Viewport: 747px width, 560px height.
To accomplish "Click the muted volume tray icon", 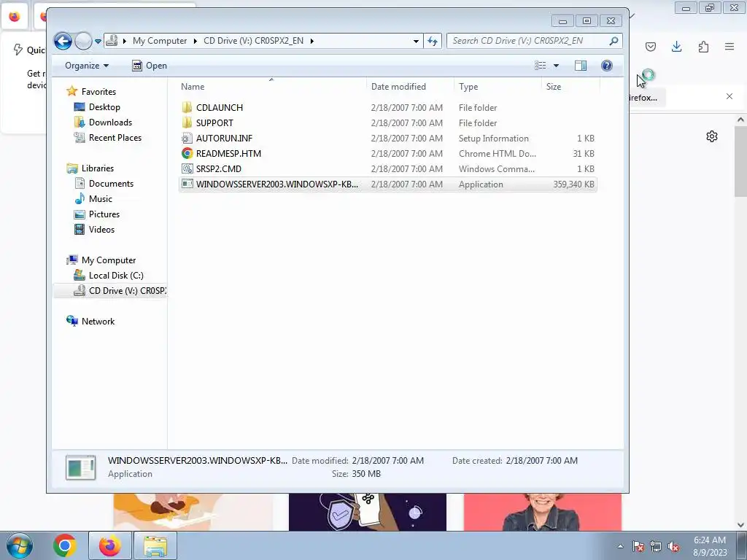I will click(673, 546).
